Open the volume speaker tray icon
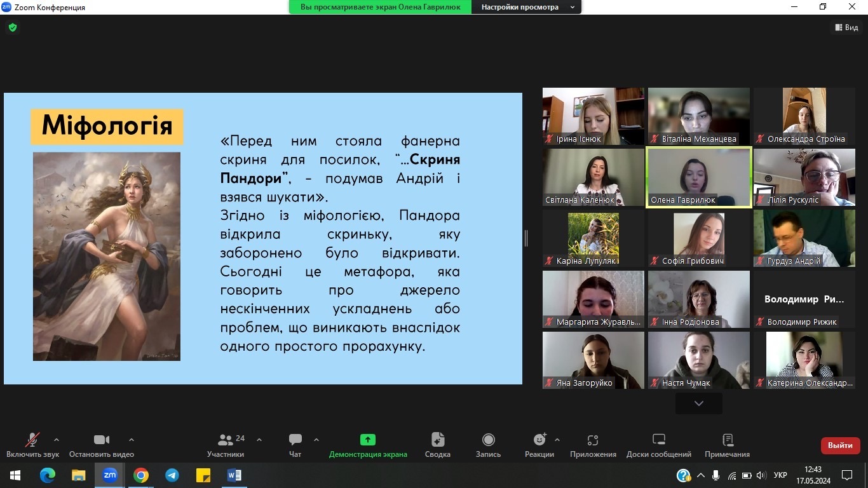This screenshot has width=868, height=488. coord(761,475)
